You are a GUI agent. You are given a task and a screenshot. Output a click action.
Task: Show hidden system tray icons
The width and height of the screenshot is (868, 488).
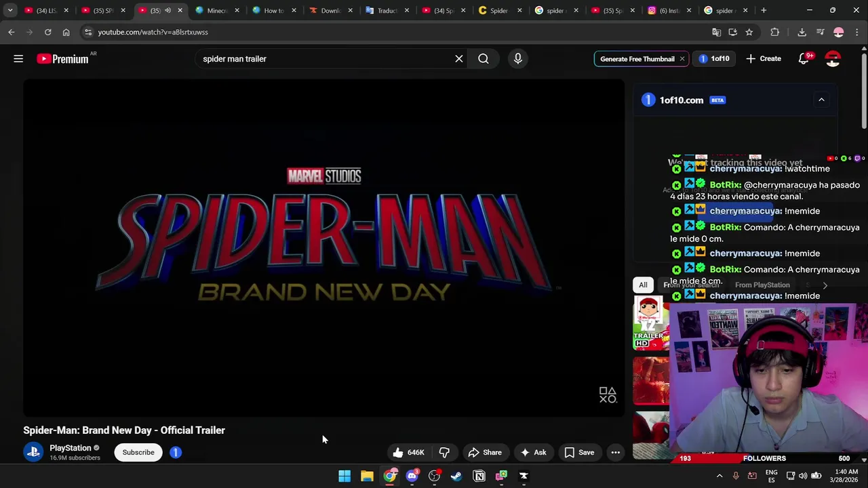click(719, 476)
